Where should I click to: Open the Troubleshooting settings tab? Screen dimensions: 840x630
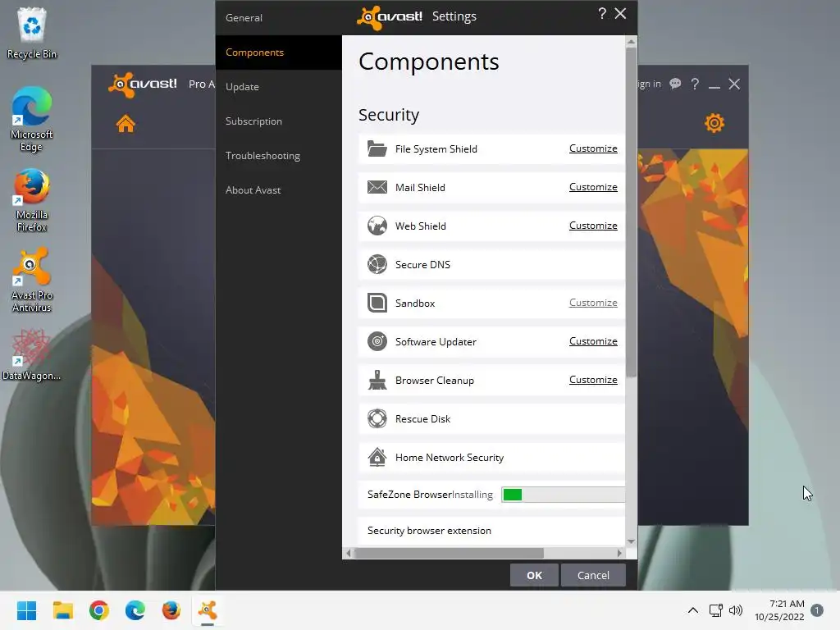(279, 155)
